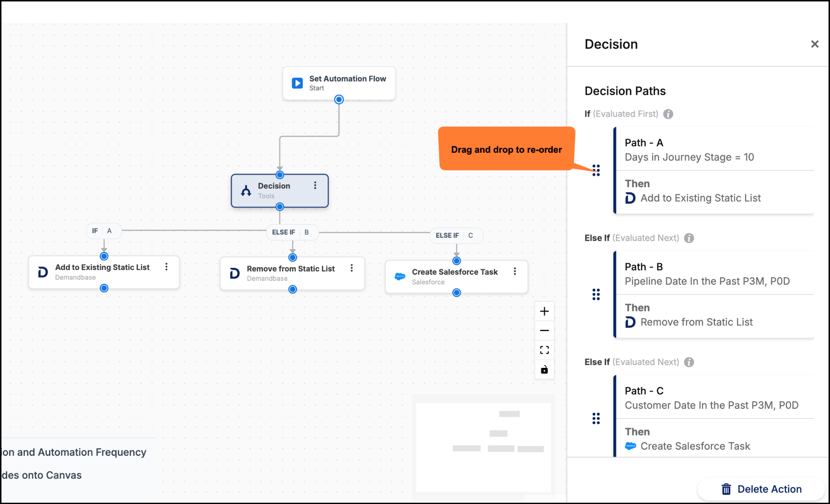830x504 pixels.
Task: Click the trash icon on Delete Action
Action: coord(726,489)
